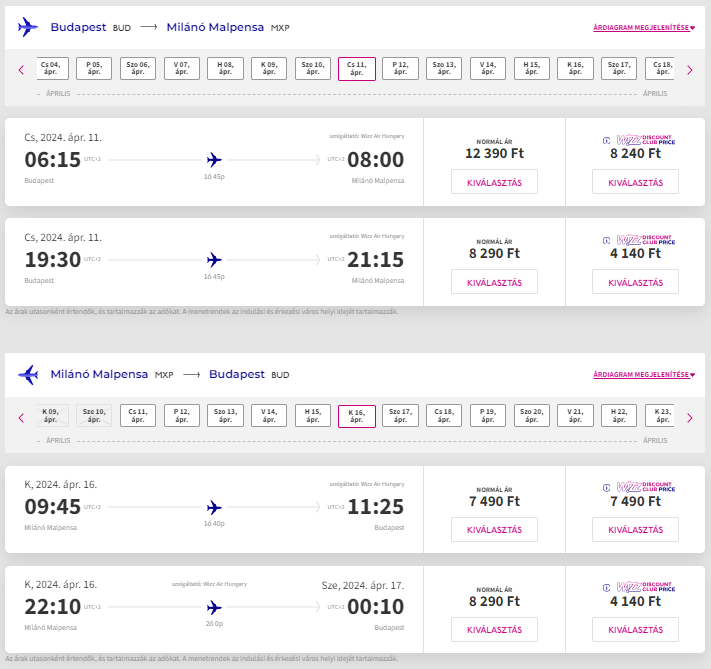Image resolution: width=711 pixels, height=669 pixels.
Task: Select outbound date tab Sze 10, ápr.
Action: (312, 68)
